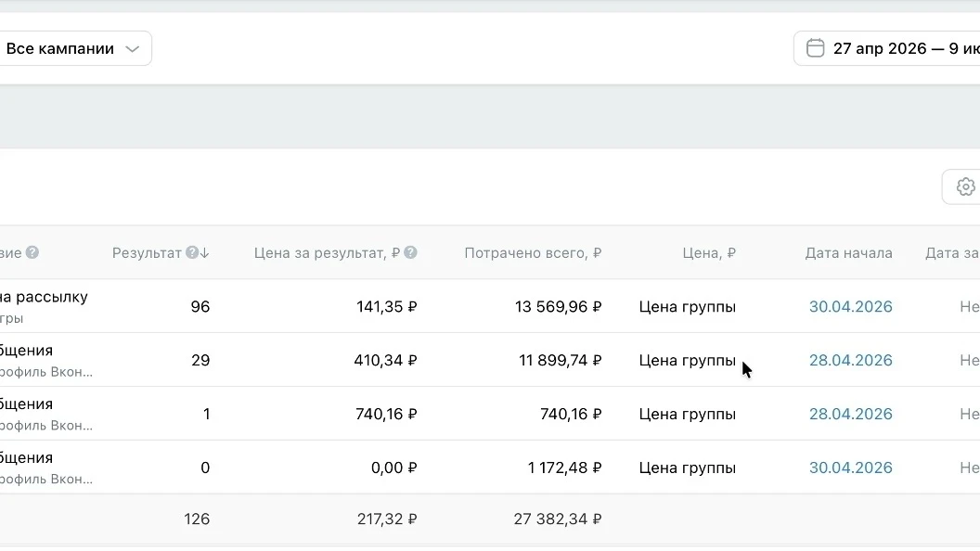This screenshot has width=980, height=551.
Task: Open start date 30.04.2026 in 141,35 ₽ row
Action: (x=851, y=307)
